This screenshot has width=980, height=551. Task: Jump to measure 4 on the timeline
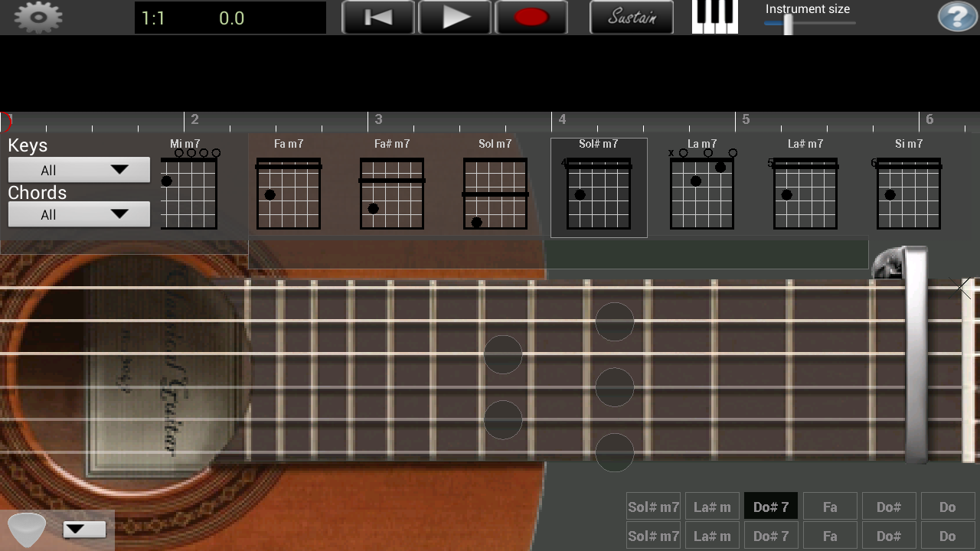562,120
